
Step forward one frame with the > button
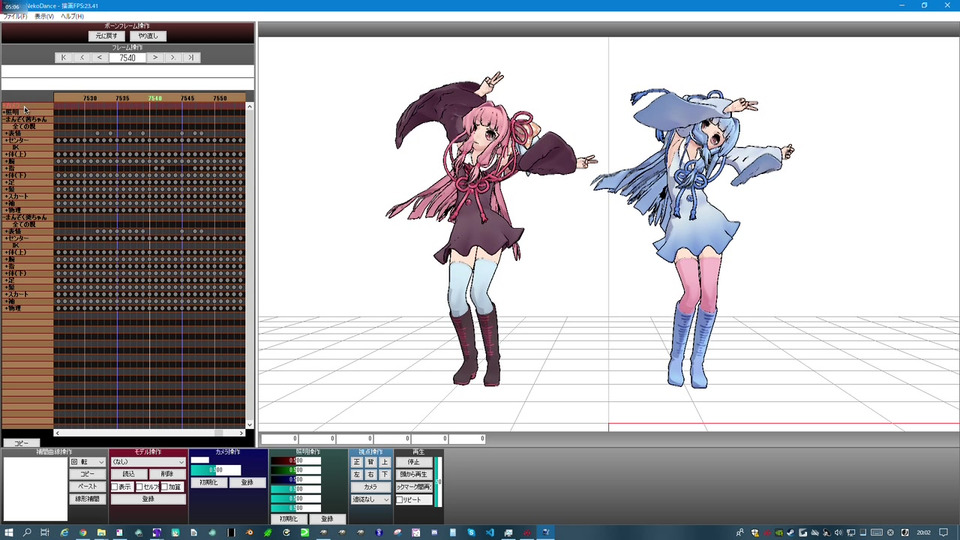[x=155, y=58]
